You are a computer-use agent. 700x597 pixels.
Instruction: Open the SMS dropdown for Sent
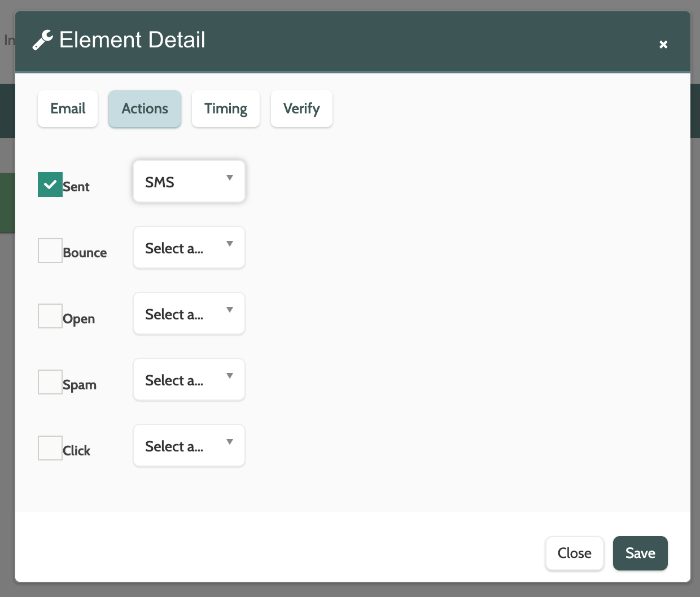coord(189,182)
